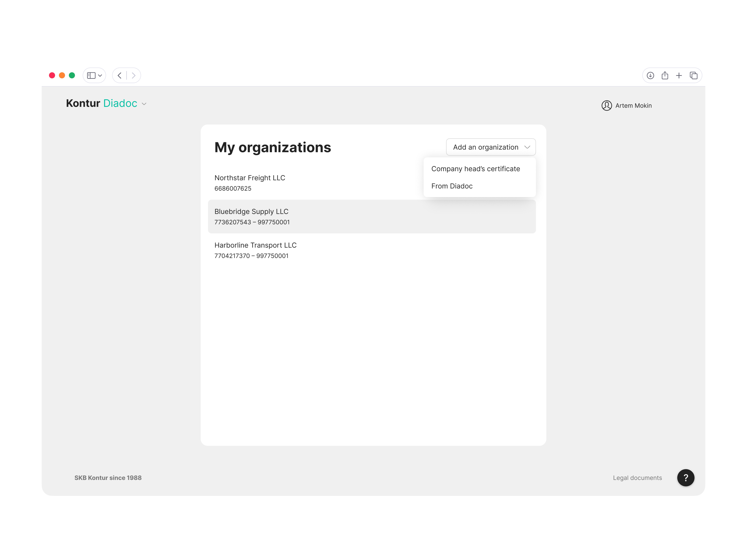
Task: Collapse the Add an organization dropdown
Action: [491, 147]
